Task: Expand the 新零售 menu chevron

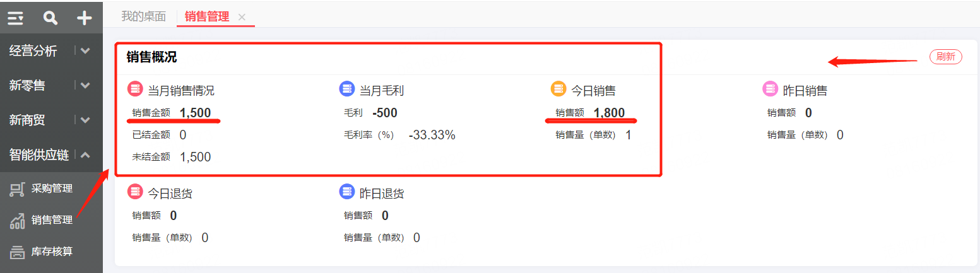Action: pyautogui.click(x=85, y=85)
